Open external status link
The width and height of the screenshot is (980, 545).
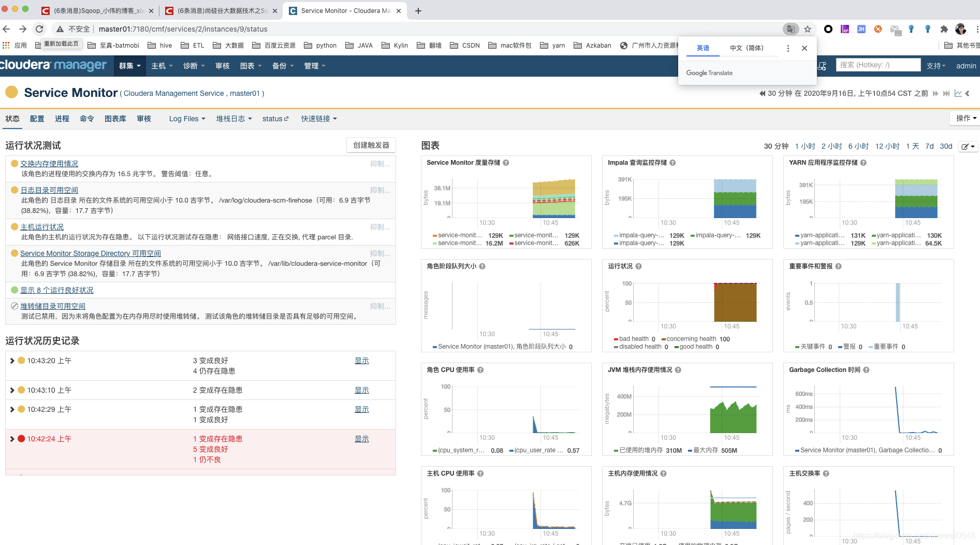[x=275, y=119]
